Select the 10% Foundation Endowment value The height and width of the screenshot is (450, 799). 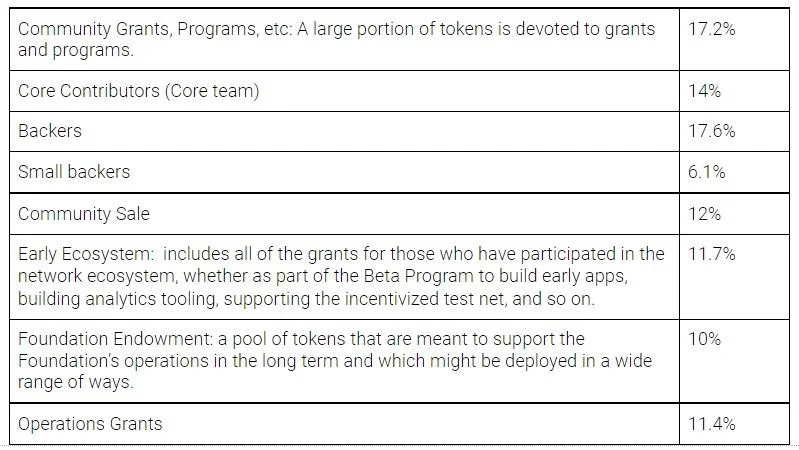pyautogui.click(x=704, y=339)
